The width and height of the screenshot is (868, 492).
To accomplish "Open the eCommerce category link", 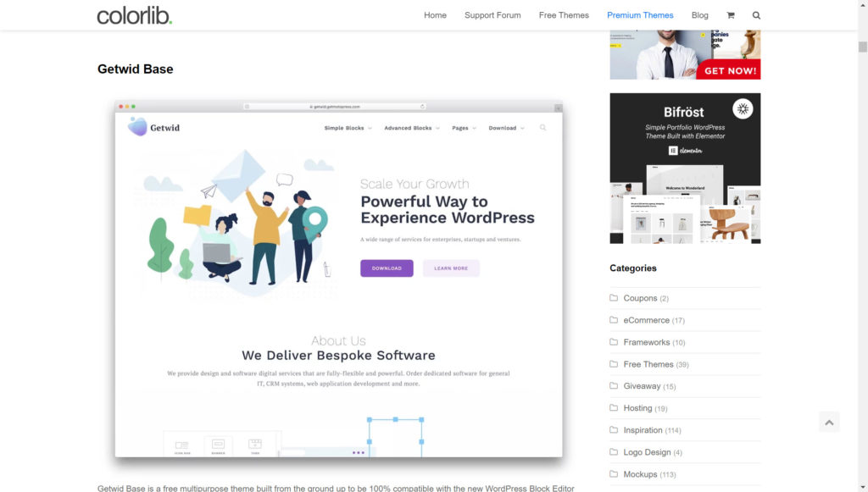I will [x=646, y=320].
